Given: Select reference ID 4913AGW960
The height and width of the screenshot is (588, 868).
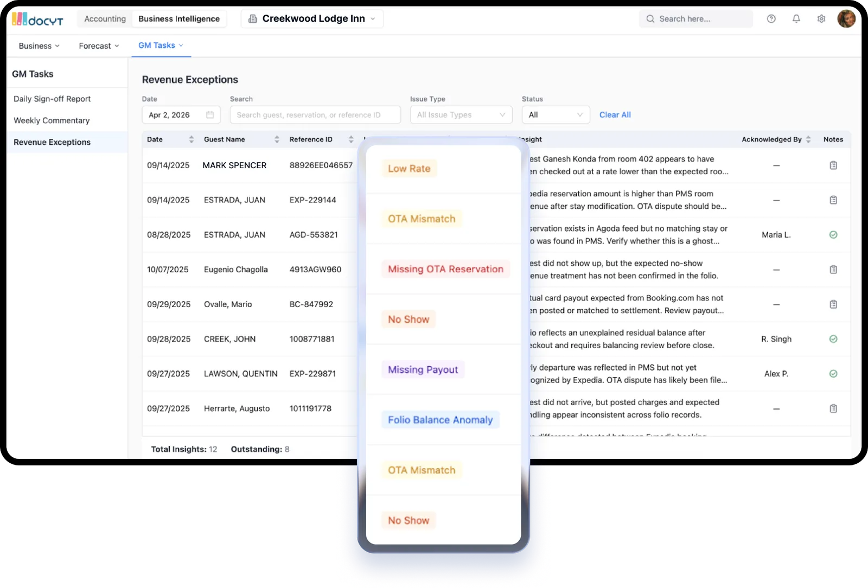Looking at the screenshot, I should click(x=315, y=270).
